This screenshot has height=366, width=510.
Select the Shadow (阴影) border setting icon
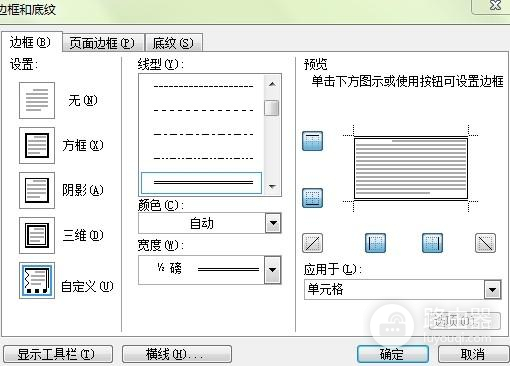click(x=37, y=190)
